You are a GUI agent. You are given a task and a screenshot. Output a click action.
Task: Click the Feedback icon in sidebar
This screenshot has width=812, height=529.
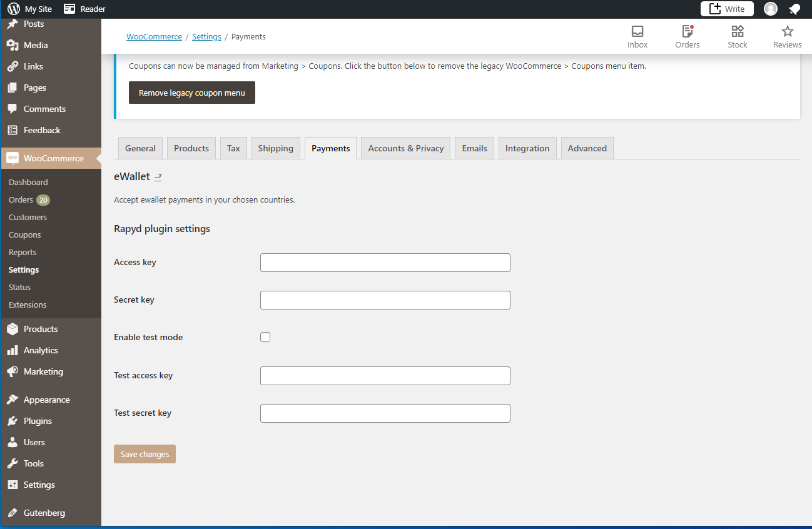coord(13,130)
